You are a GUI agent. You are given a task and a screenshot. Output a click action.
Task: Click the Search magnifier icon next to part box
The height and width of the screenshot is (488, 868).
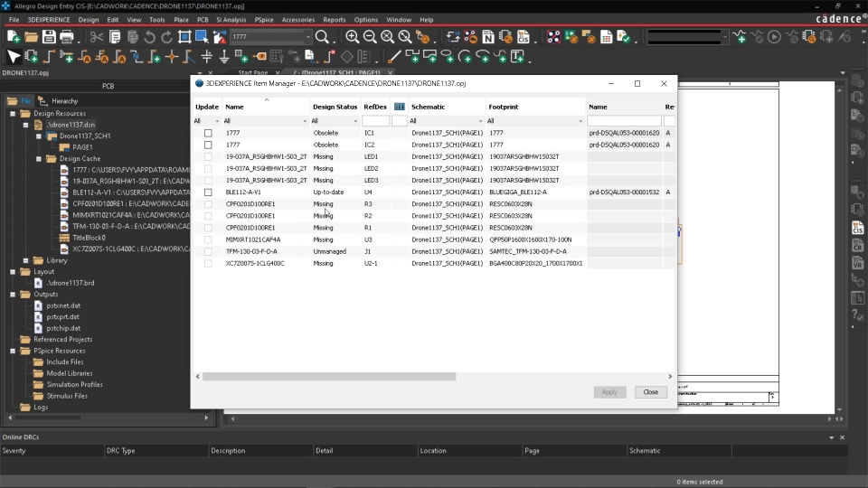tap(322, 37)
